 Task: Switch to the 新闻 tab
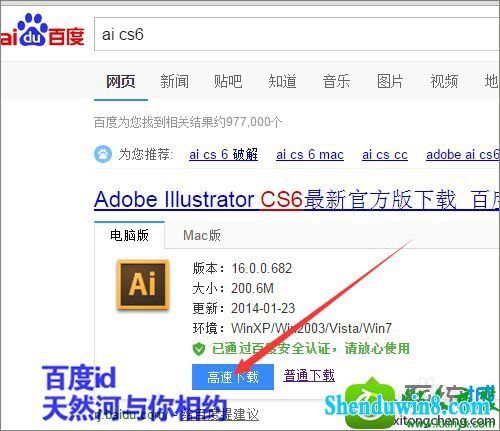click(175, 81)
